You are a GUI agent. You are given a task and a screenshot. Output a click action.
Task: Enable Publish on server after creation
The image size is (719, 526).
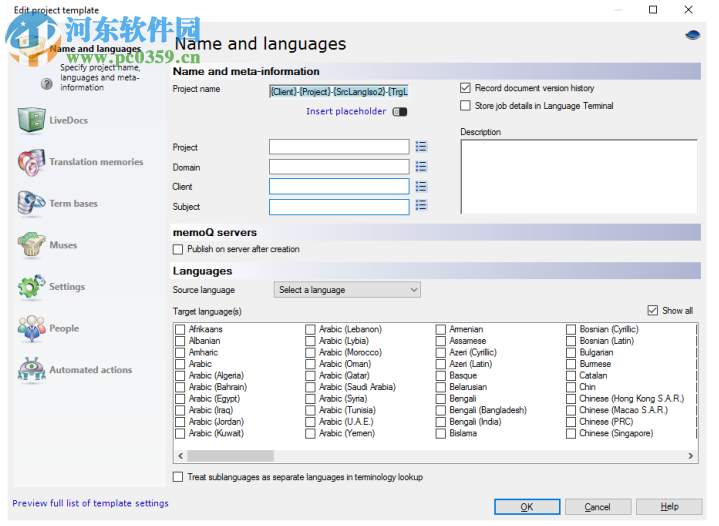click(x=178, y=249)
